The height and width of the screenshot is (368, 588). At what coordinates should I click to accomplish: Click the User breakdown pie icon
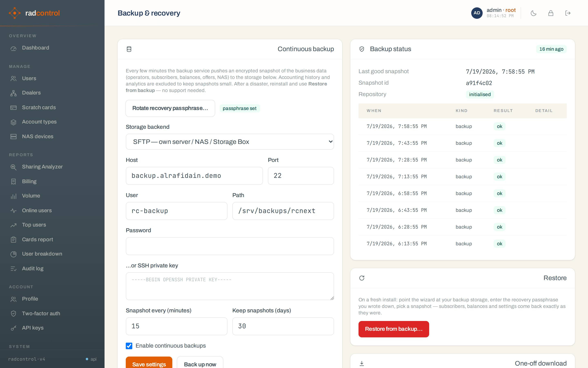click(x=14, y=254)
